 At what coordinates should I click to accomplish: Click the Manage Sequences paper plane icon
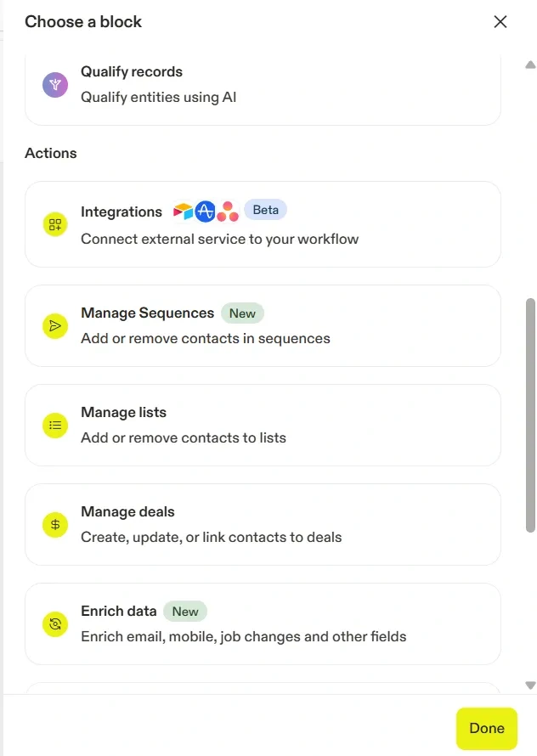55,325
